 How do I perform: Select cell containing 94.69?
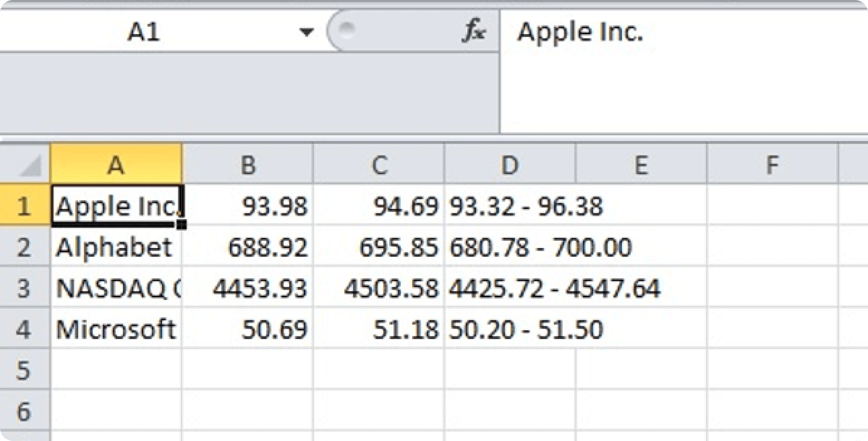[x=379, y=205]
